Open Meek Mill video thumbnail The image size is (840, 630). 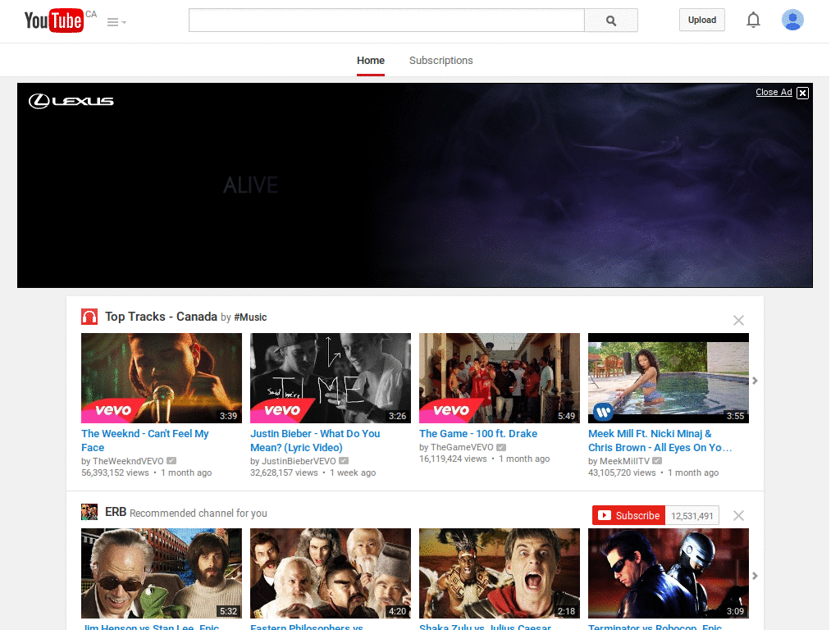(668, 378)
